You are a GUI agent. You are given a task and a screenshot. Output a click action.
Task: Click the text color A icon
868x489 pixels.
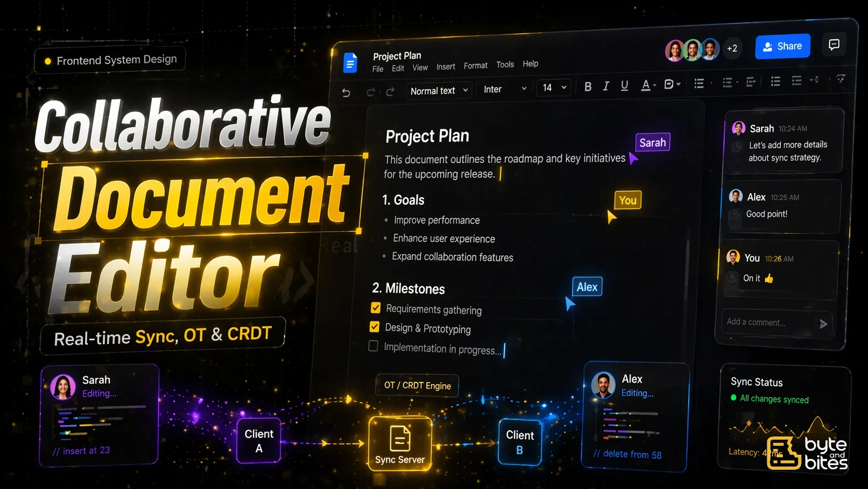645,85
